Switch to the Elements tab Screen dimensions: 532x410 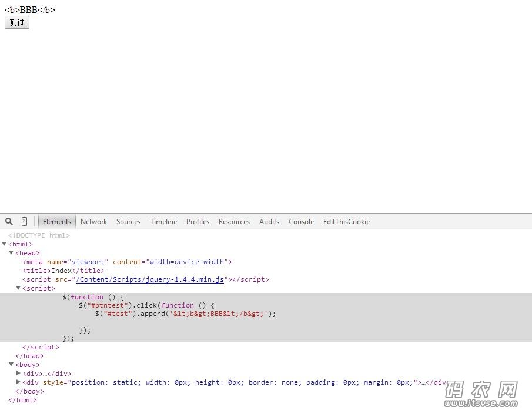(56, 222)
